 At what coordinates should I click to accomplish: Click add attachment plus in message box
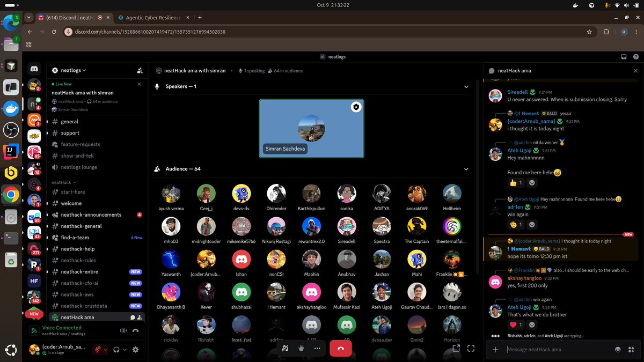pyautogui.click(x=495, y=350)
